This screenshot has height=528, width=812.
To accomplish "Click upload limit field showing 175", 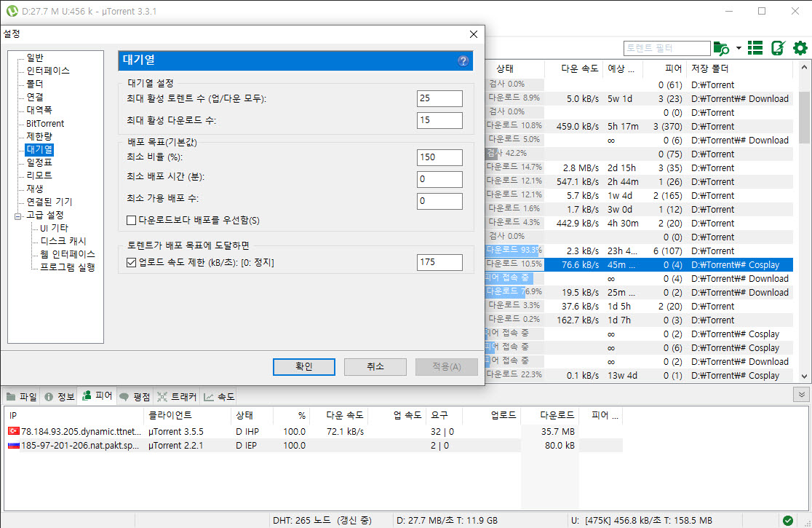I will pos(439,262).
